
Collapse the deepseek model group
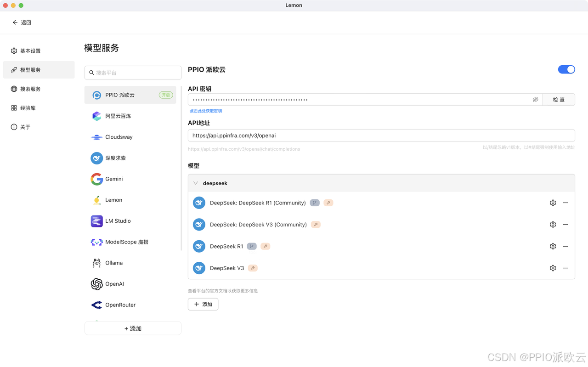pyautogui.click(x=196, y=183)
